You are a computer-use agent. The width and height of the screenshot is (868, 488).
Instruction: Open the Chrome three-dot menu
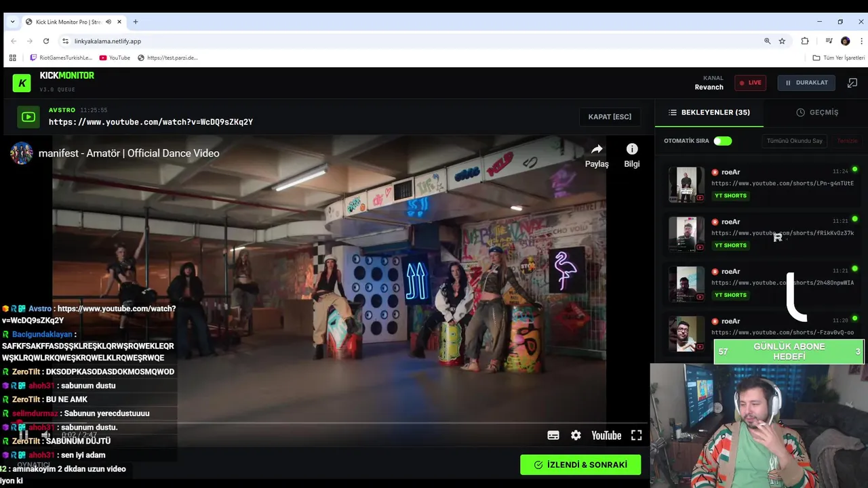(x=861, y=41)
